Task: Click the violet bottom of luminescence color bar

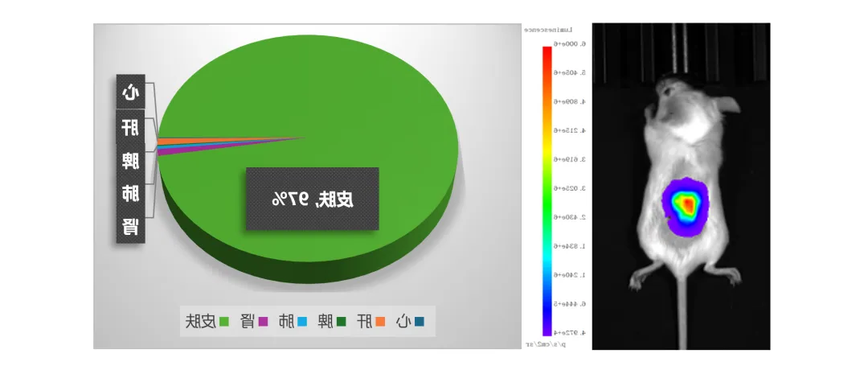Action: tap(547, 330)
